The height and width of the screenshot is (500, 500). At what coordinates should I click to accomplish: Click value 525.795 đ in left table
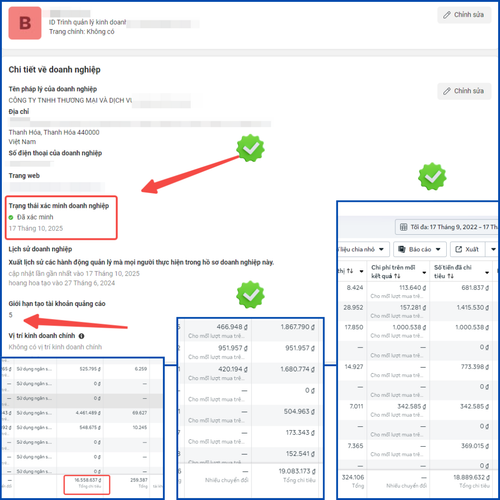[90, 369]
